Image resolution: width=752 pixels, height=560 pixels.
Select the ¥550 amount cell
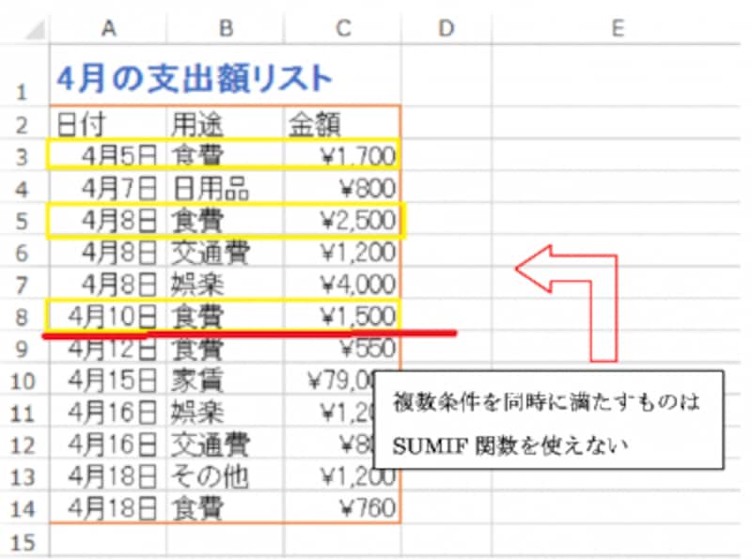point(343,348)
